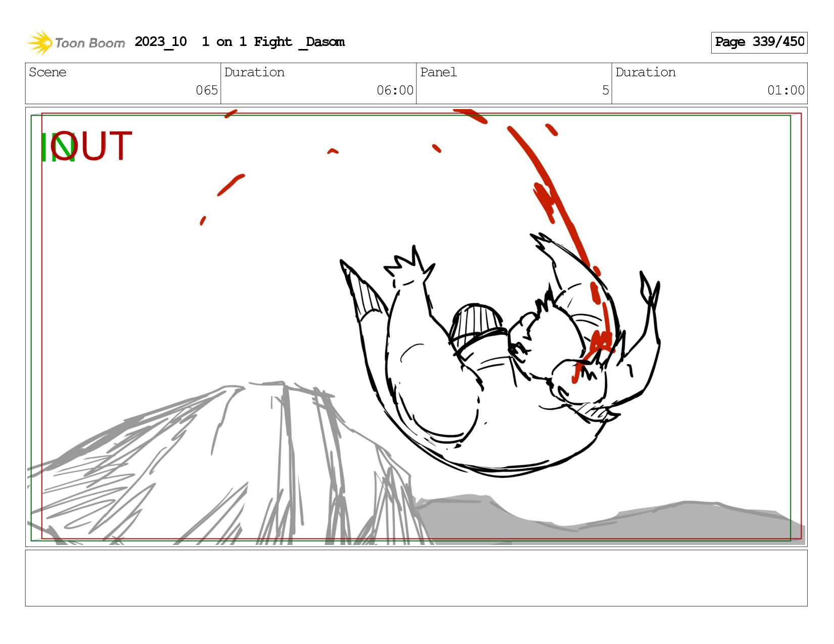
Task: Click the empty notes box below the panel
Action: 416,578
